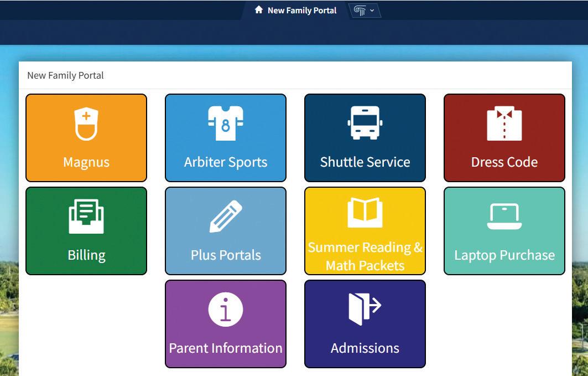Open the Magnus tile label

[86, 162]
